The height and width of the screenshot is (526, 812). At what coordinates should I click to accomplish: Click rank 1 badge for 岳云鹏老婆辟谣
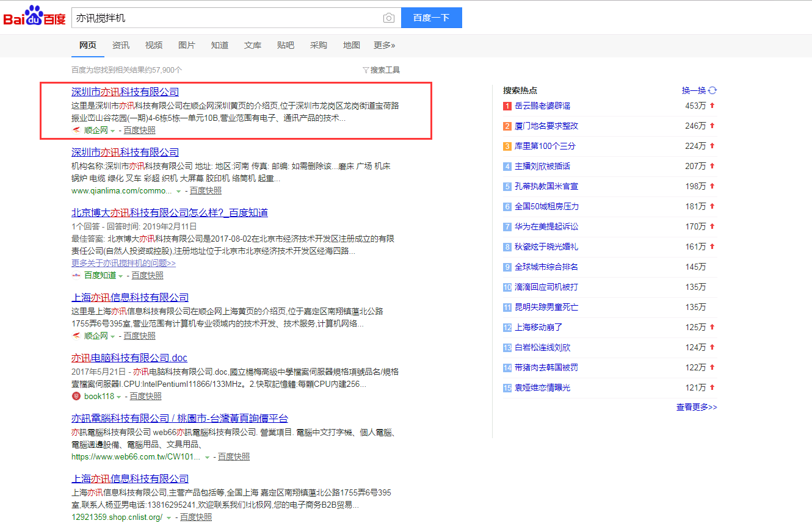pyautogui.click(x=507, y=106)
